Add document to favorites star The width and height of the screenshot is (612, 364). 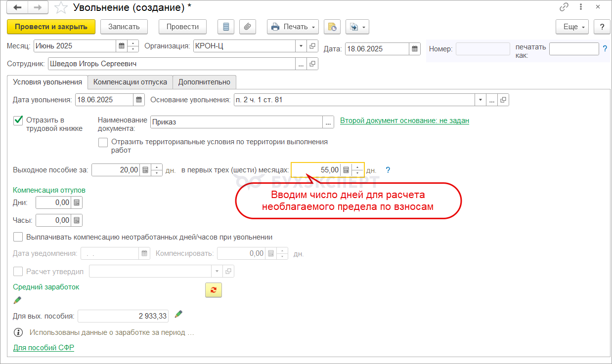coord(61,7)
